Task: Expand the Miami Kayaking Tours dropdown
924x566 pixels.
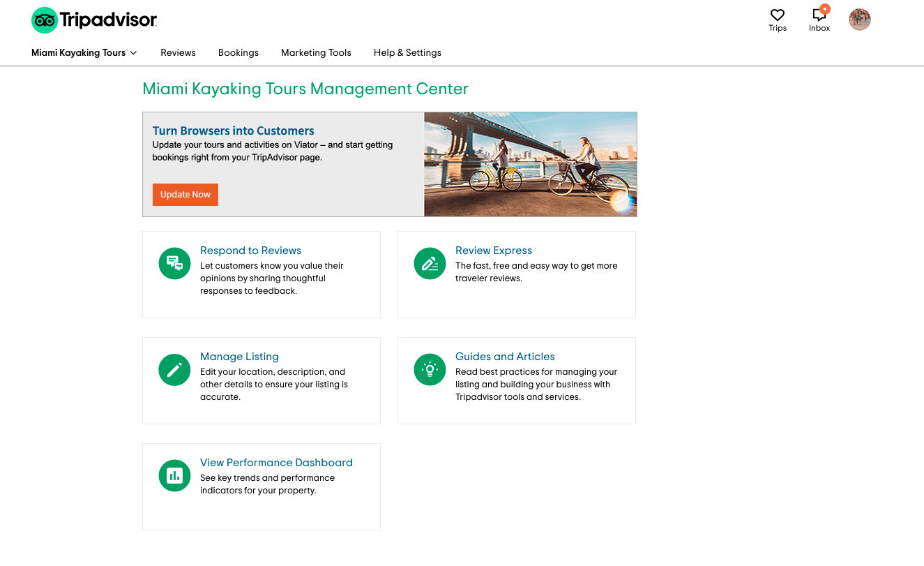Action: 84,52
